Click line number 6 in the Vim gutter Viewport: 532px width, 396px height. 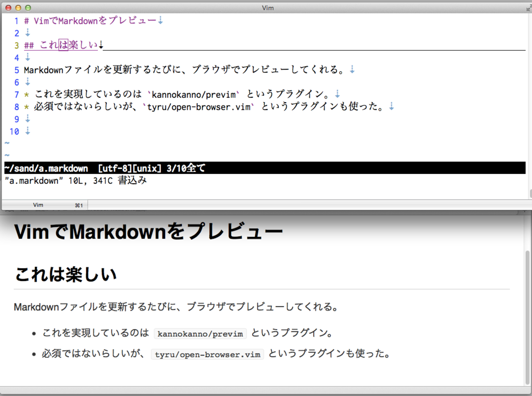[16, 82]
